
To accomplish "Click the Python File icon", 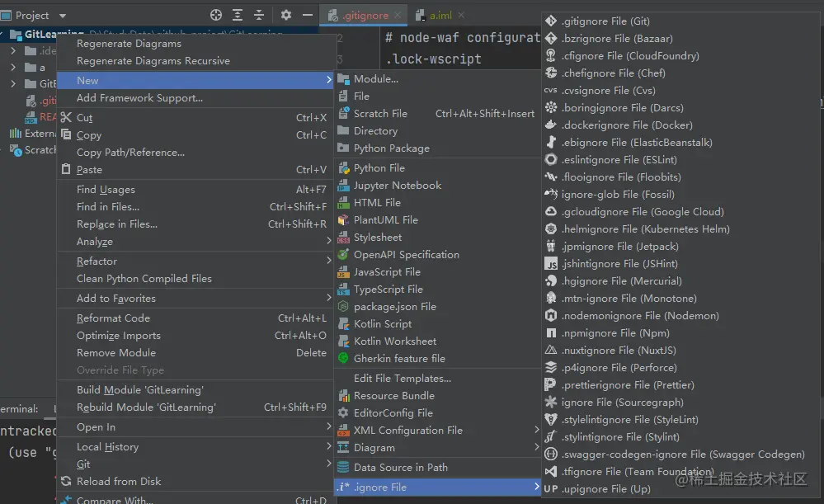I will tap(343, 168).
